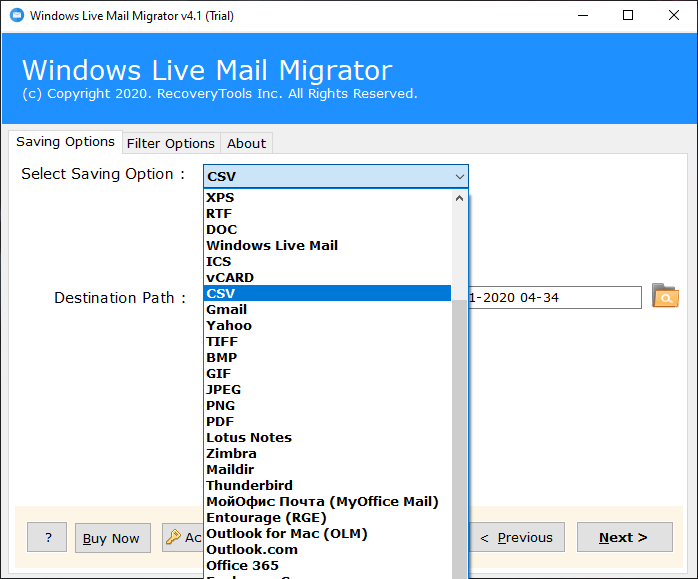Open the browse destination folder icon
Image resolution: width=698 pixels, height=579 pixels.
(x=665, y=296)
